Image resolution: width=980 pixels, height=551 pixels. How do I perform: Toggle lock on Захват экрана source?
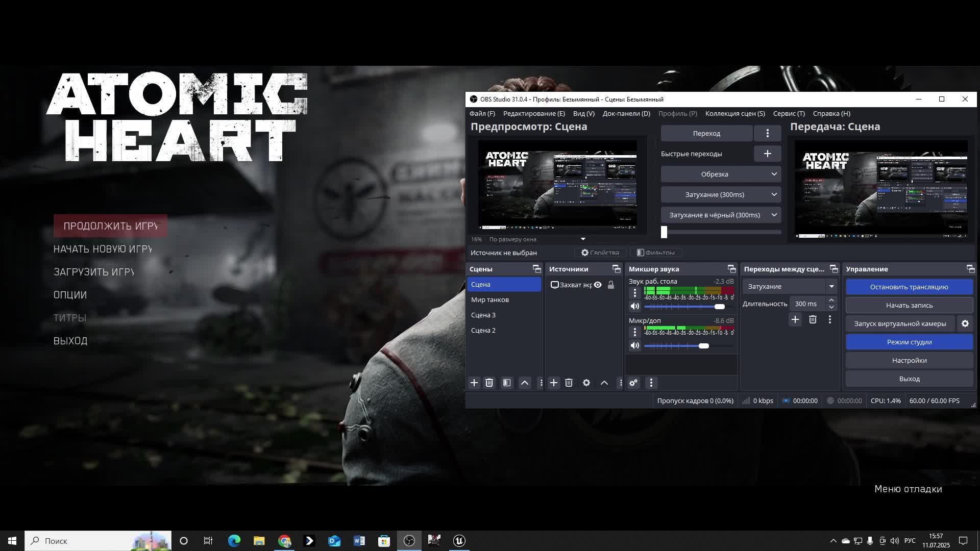pyautogui.click(x=611, y=285)
